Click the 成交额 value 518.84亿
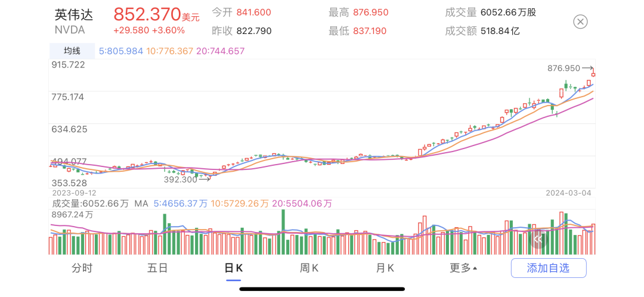The image size is (644, 297). 500,31
